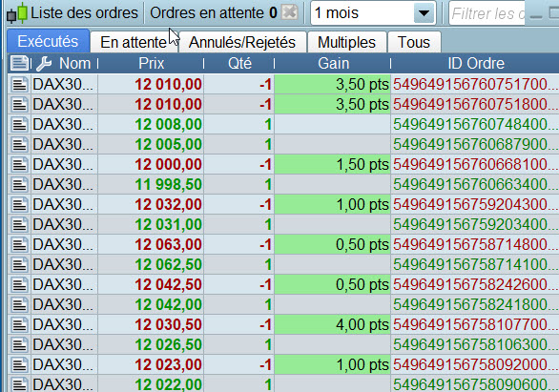Select the Exécutés tab
Screen dimensions: 559x392
tap(48, 41)
